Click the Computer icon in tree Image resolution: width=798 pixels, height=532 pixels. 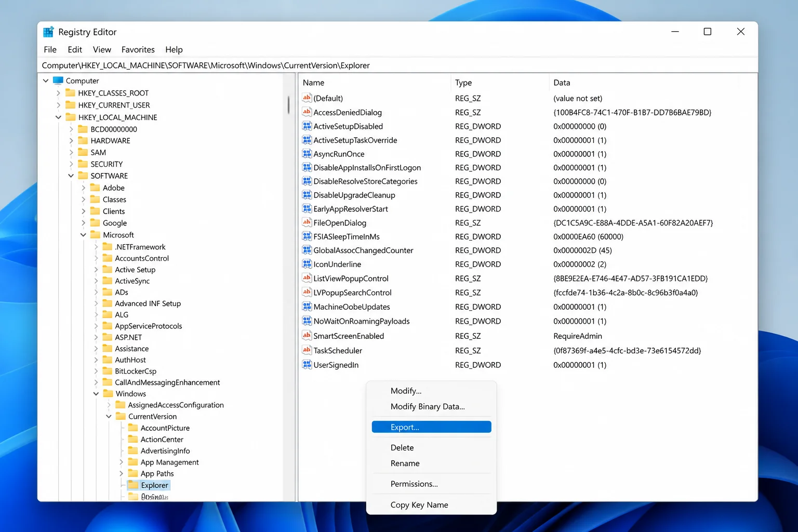(x=58, y=81)
